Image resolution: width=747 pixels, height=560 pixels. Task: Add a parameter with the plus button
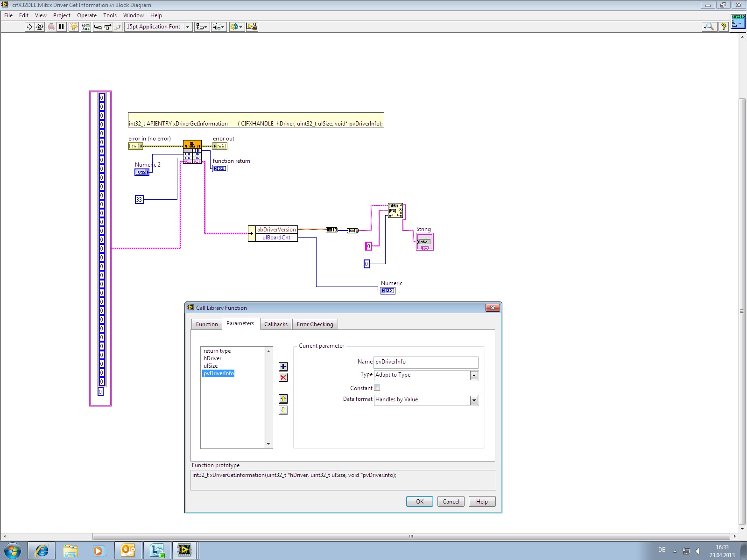pyautogui.click(x=283, y=367)
